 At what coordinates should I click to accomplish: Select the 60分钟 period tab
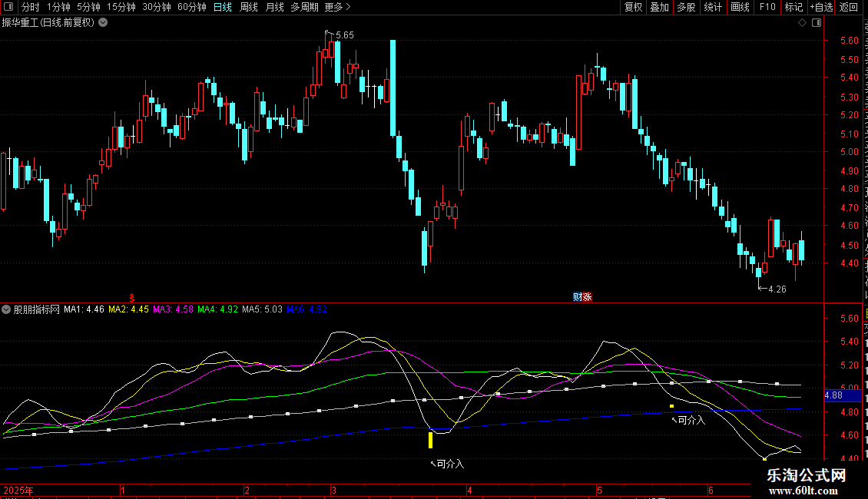191,7
